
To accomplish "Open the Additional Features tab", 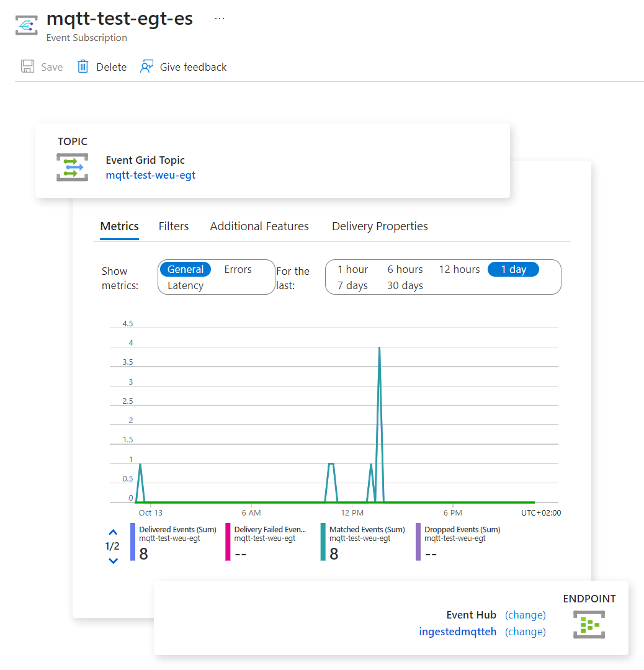I will point(259,226).
